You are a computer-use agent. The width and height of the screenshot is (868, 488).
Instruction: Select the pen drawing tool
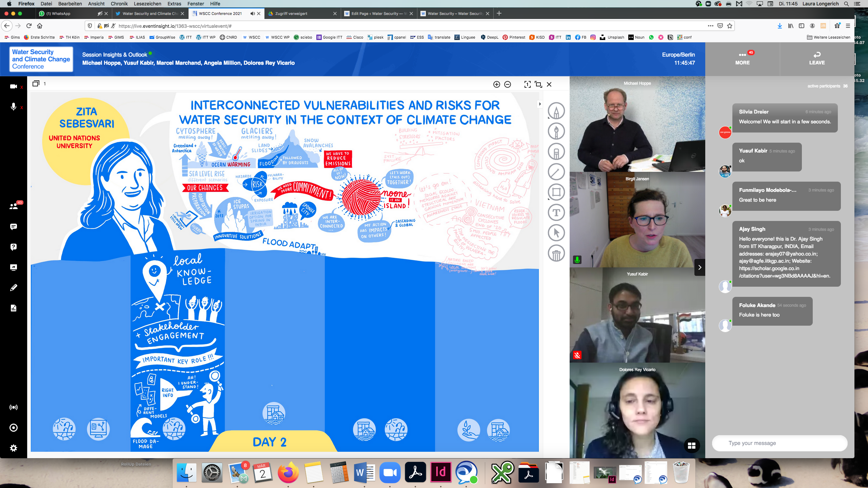click(x=556, y=111)
